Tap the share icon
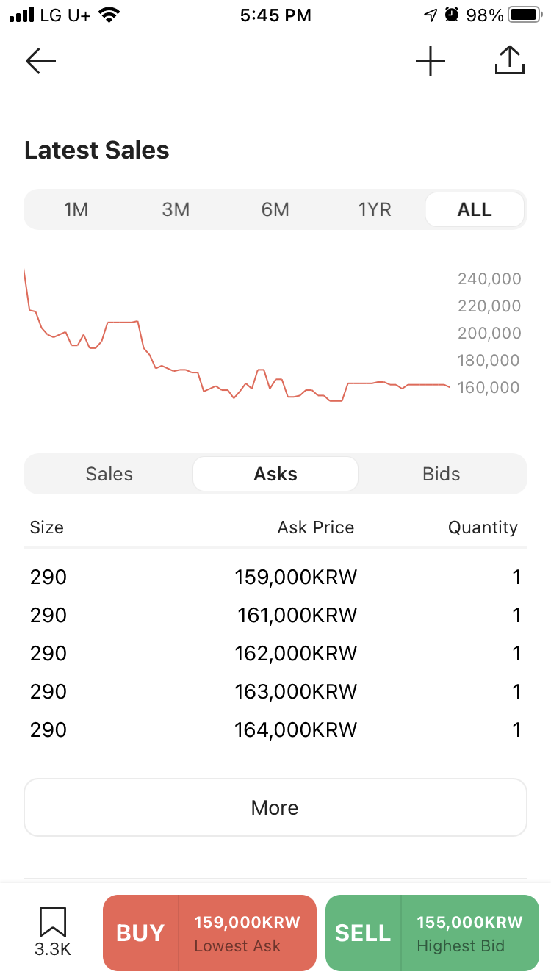The width and height of the screenshot is (551, 980). (x=510, y=61)
